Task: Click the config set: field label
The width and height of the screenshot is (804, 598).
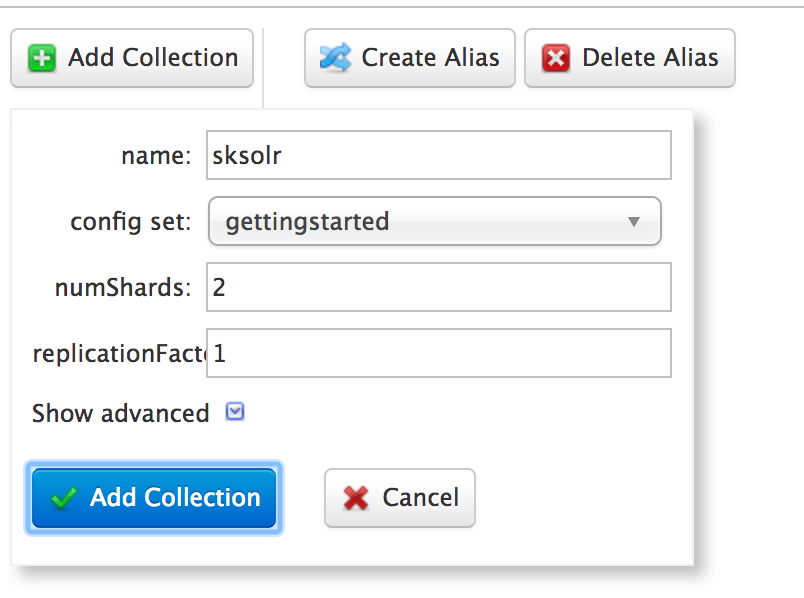Action: point(131,223)
